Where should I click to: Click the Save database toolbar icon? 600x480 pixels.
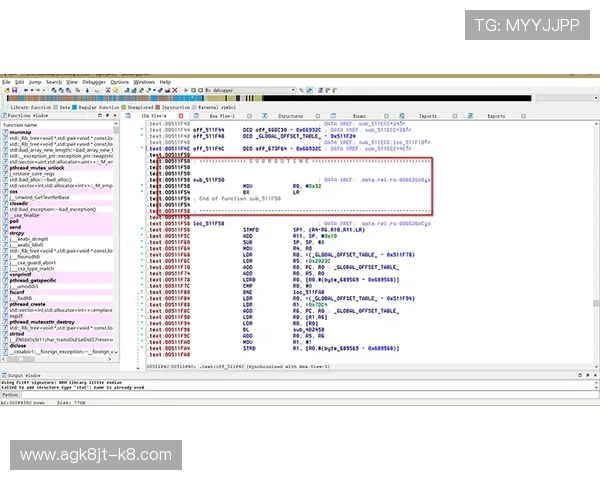(x=15, y=90)
